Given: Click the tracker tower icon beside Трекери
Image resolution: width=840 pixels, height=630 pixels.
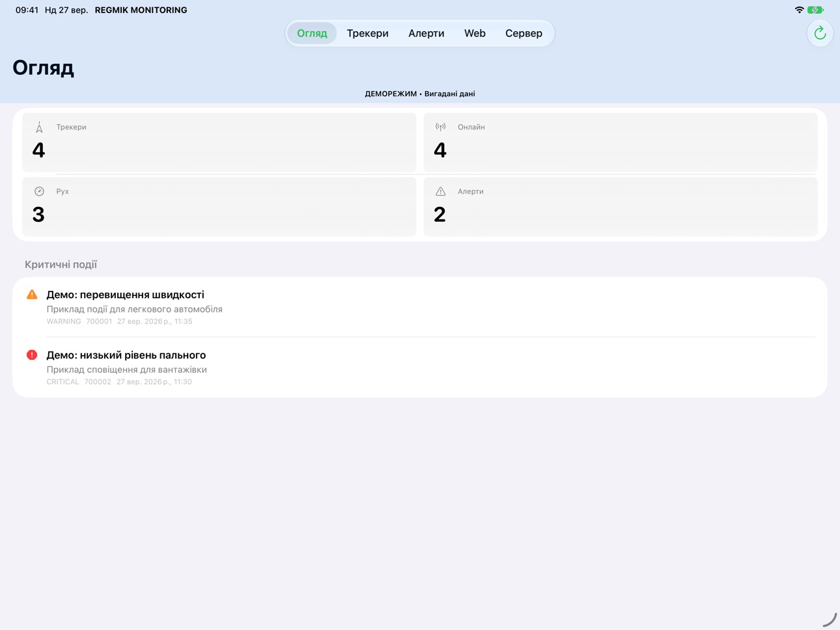Looking at the screenshot, I should pos(39,127).
